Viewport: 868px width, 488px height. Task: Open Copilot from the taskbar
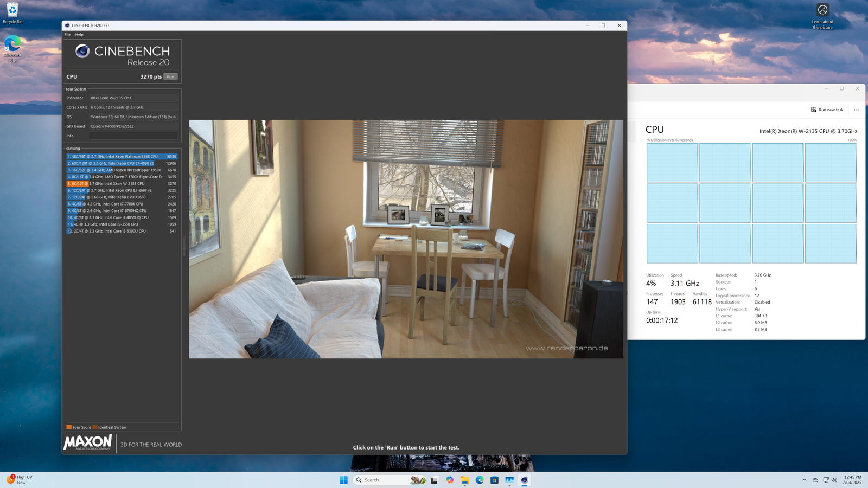pos(450,480)
